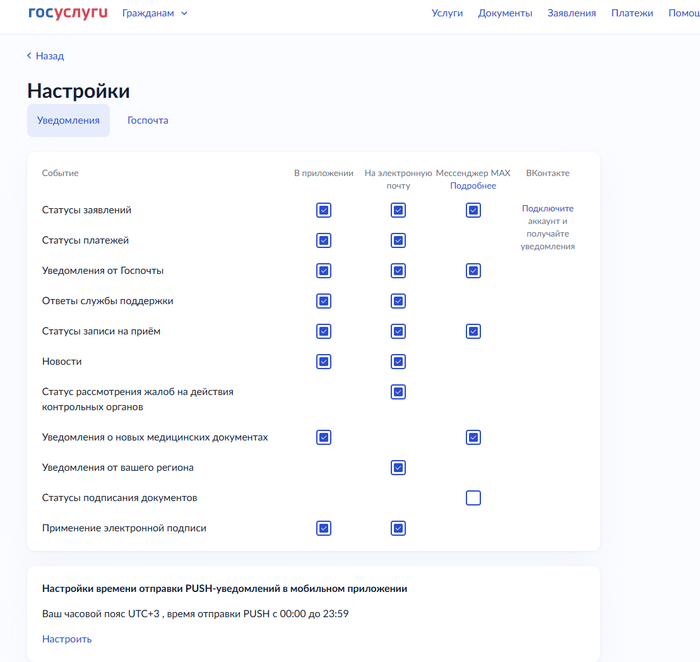Uncheck email for Уведомления от вашего региона
700x662 pixels.
click(398, 467)
